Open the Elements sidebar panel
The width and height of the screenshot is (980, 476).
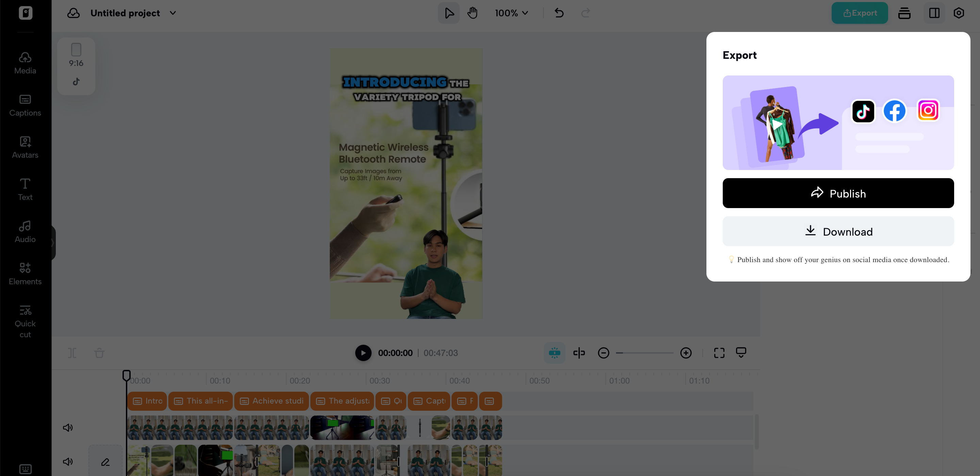[x=25, y=274]
